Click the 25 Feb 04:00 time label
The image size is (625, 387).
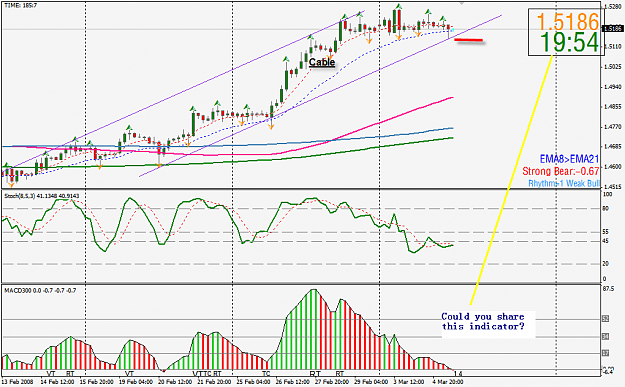click(x=253, y=381)
